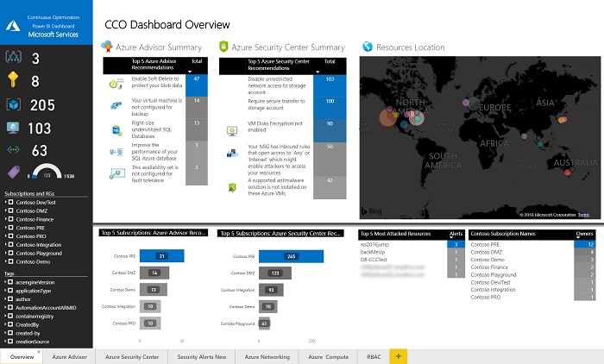Select Contoso DMZ Security Center bar 123
The height and width of the screenshot is (364, 604).
click(275, 273)
